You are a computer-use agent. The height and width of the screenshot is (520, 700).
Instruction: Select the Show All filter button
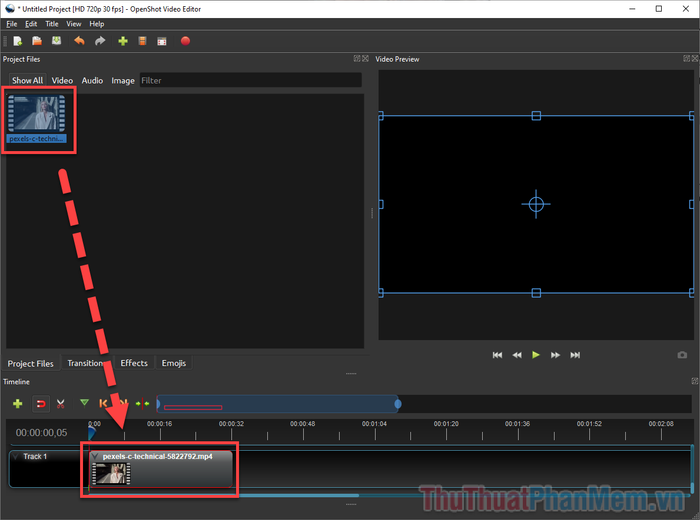pos(27,80)
